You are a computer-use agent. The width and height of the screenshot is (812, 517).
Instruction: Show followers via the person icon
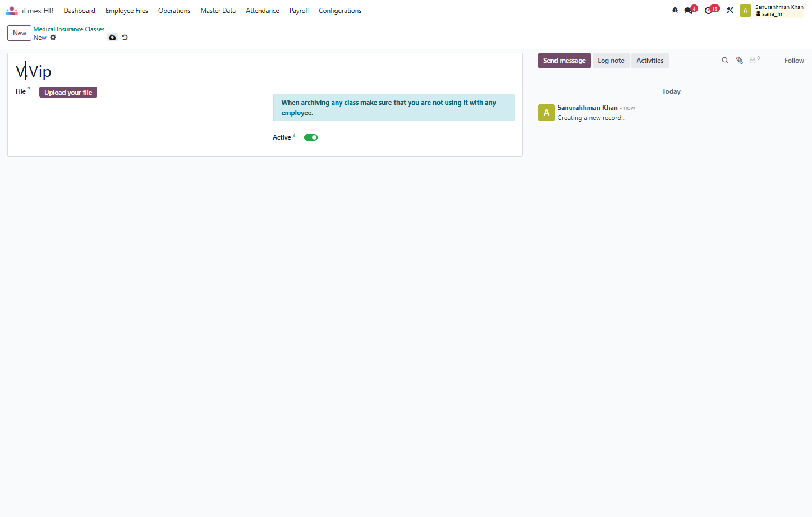pyautogui.click(x=754, y=60)
